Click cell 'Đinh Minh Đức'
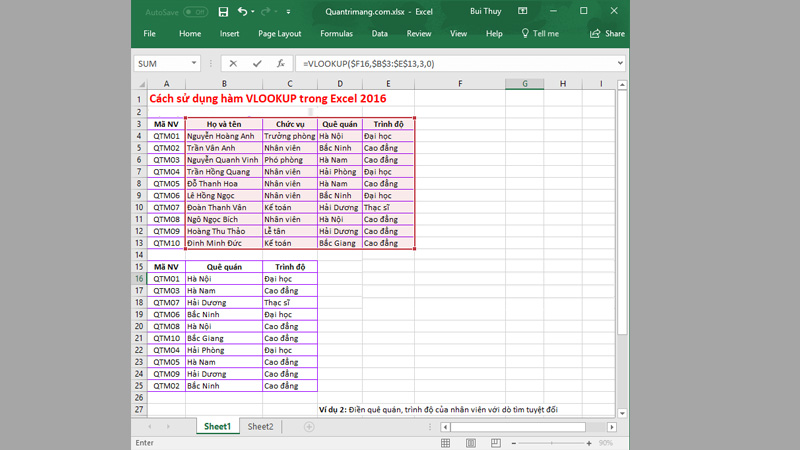Screen dimensions: 800x450 click(223, 243)
